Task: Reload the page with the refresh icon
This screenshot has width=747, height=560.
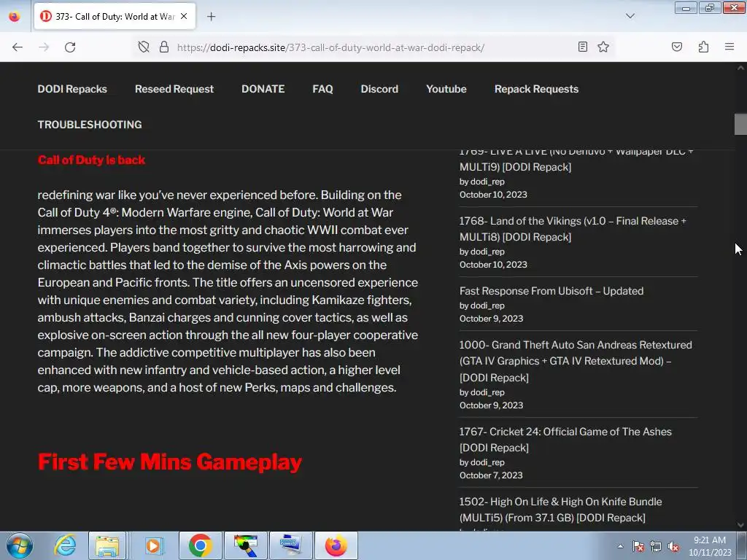Action: click(70, 47)
